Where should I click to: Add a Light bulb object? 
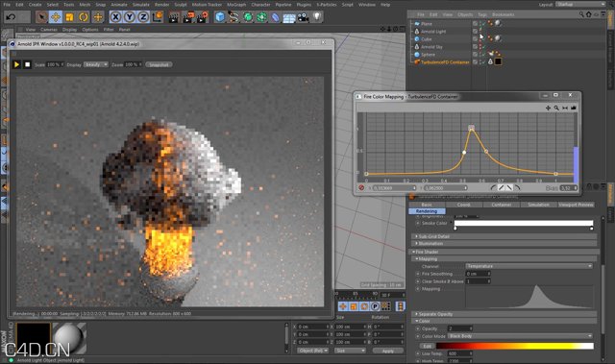click(x=317, y=16)
